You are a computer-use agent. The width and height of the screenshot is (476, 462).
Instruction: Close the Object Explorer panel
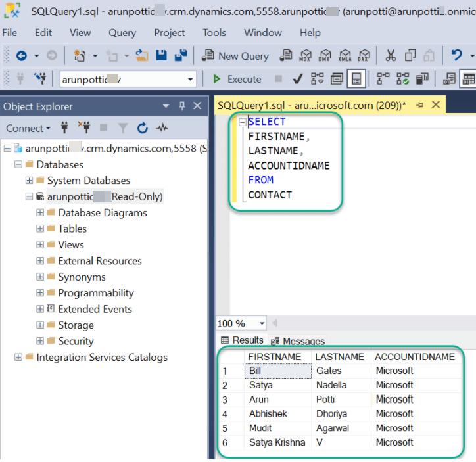(197, 106)
